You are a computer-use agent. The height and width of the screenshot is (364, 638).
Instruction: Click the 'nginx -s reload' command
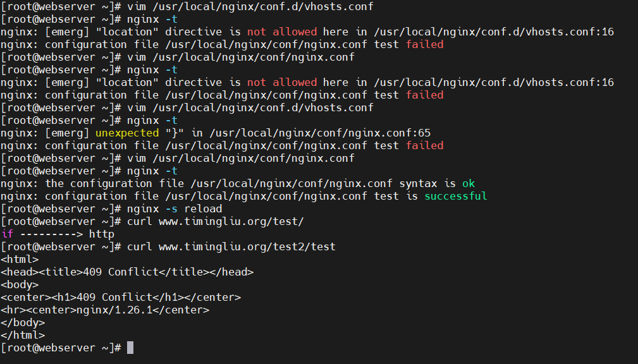pos(175,209)
